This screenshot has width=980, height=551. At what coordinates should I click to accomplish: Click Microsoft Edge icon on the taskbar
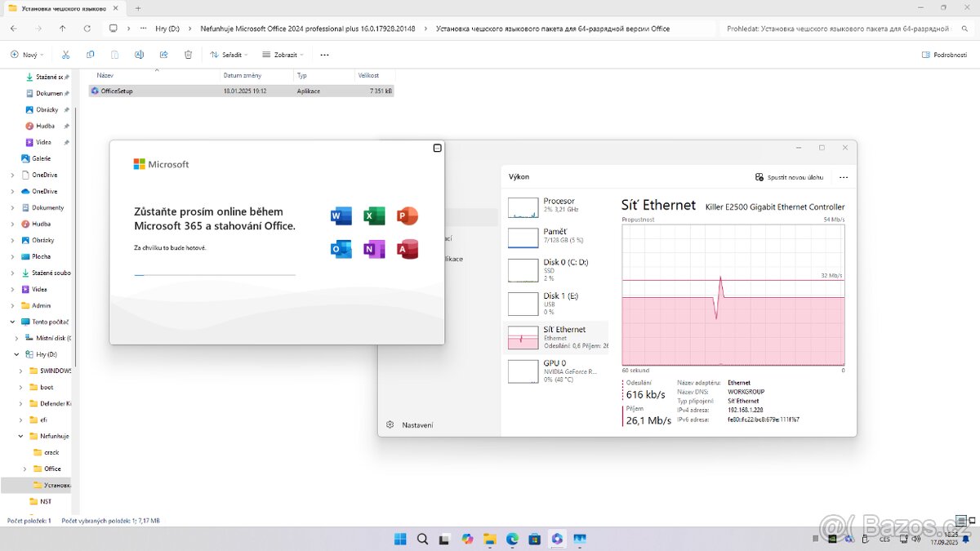click(512, 539)
